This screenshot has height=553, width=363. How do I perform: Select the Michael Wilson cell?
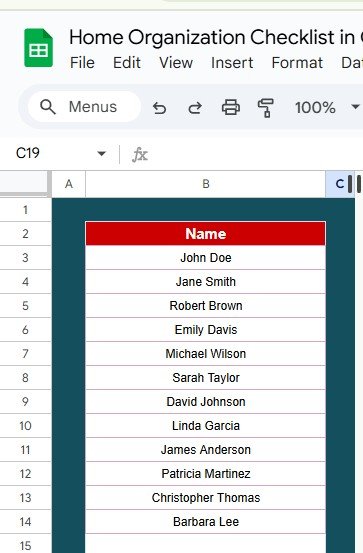point(206,353)
